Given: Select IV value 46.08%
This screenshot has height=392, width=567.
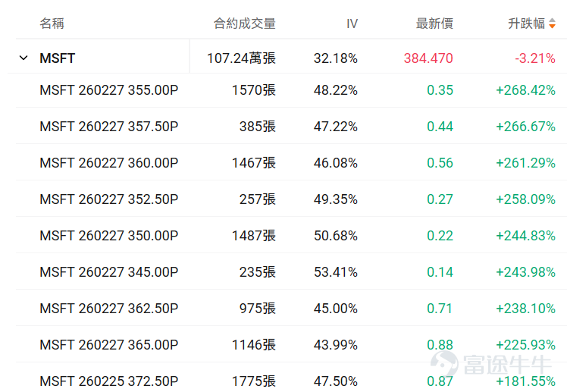Looking at the screenshot, I should pyautogui.click(x=336, y=163).
